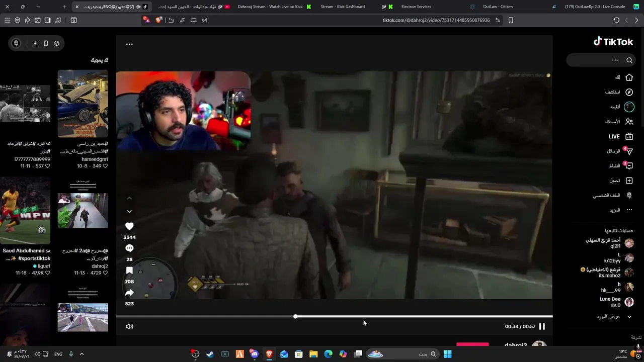Image resolution: width=644 pixels, height=362 pixels.
Task: Go forward with the right chevron
Action: coord(636,20)
